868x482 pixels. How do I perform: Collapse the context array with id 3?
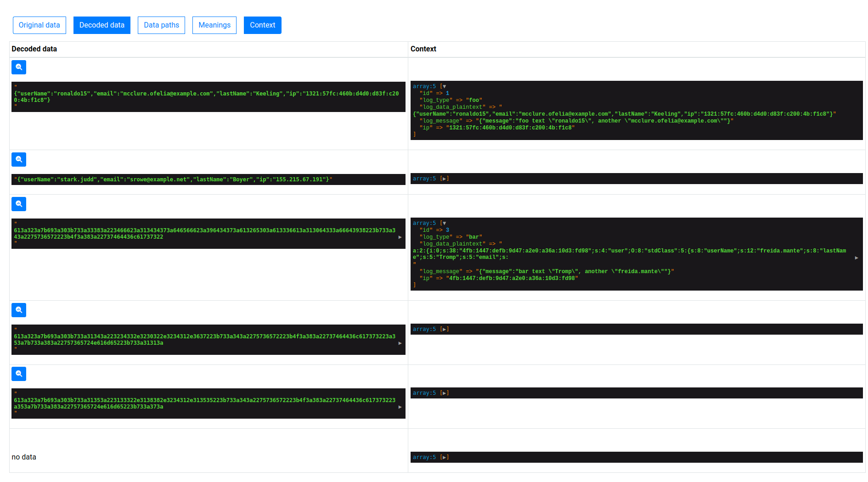[x=444, y=223]
